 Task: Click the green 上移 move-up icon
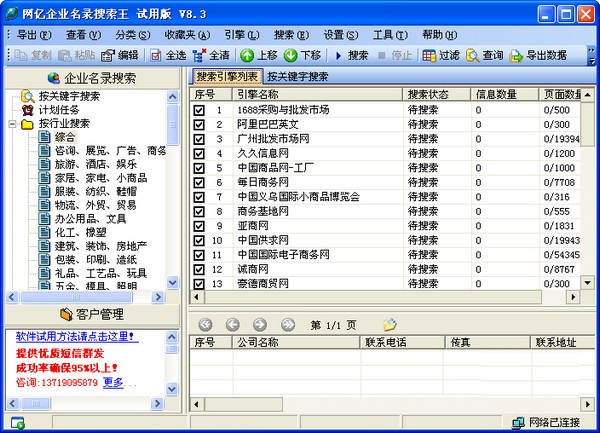[247, 55]
